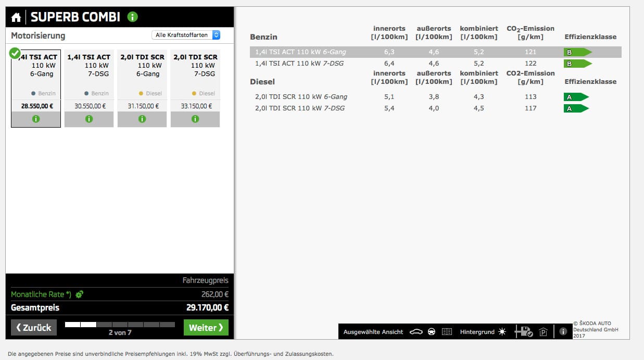Image resolution: width=644 pixels, height=360 pixels.
Task: Click the Gesamtpreis amount 29.170,00 €
Action: [x=207, y=308]
